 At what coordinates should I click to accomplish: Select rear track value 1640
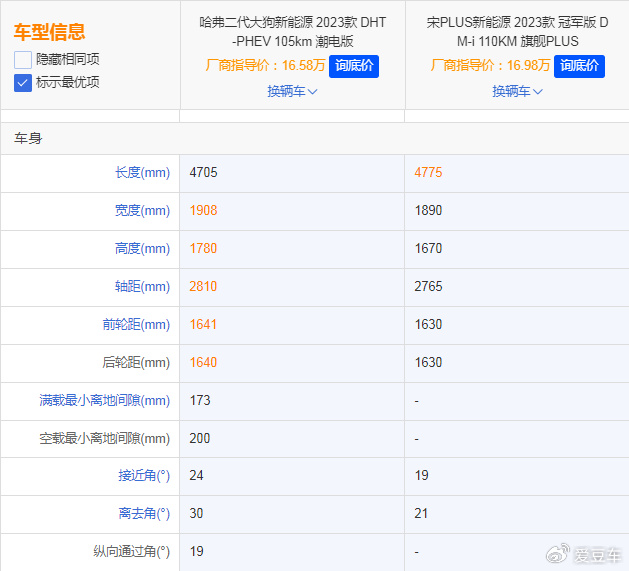[x=203, y=363]
